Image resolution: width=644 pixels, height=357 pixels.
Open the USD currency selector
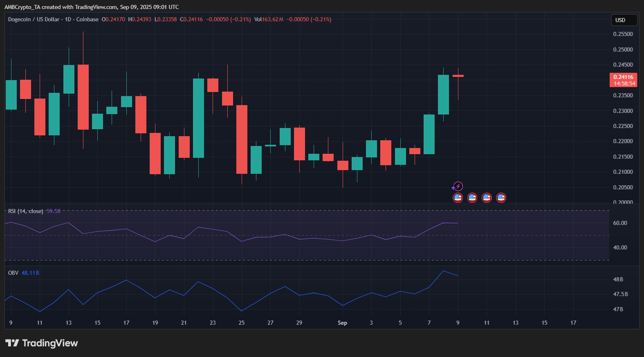[x=624, y=20]
